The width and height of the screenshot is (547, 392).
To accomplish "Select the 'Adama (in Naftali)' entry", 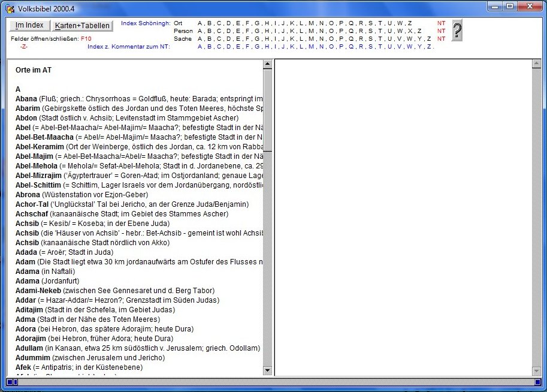I will click(x=46, y=272).
